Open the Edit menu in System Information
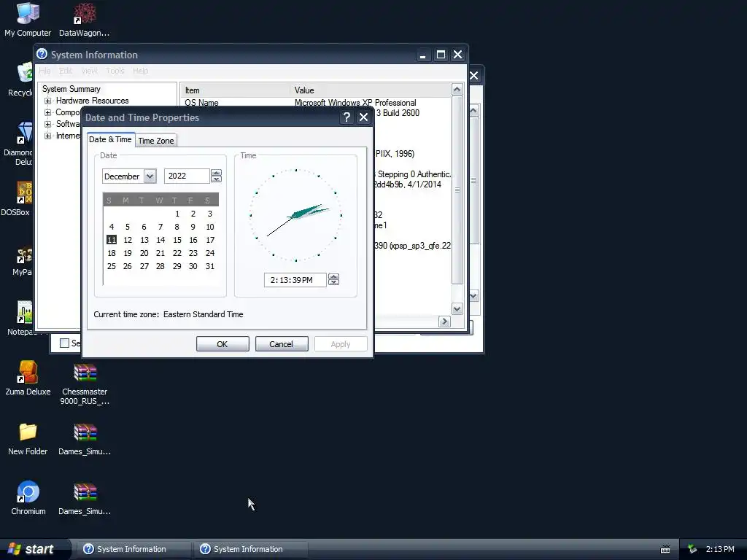747x560 pixels. point(65,71)
